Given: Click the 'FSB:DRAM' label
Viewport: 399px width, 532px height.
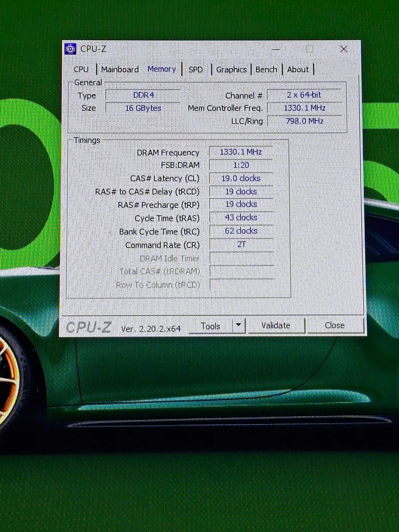Looking at the screenshot, I should [180, 165].
